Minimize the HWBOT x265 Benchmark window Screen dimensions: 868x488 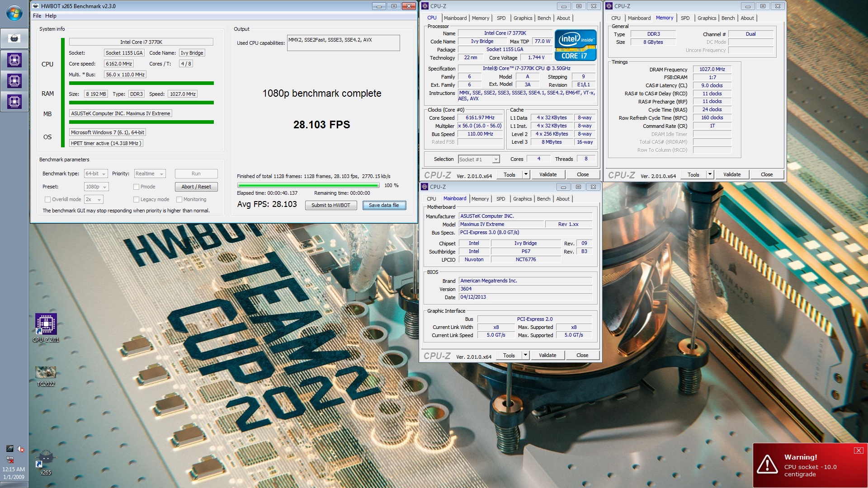(379, 6)
